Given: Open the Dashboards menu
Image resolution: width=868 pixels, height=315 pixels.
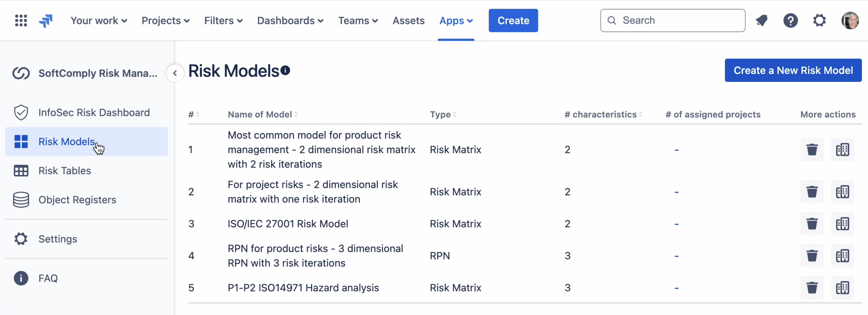Looking at the screenshot, I should pyautogui.click(x=290, y=20).
